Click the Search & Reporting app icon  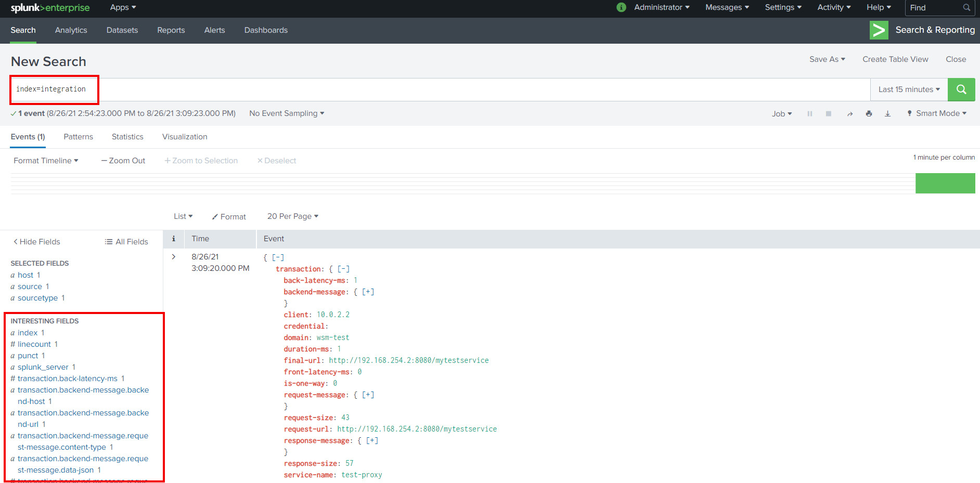[879, 30]
